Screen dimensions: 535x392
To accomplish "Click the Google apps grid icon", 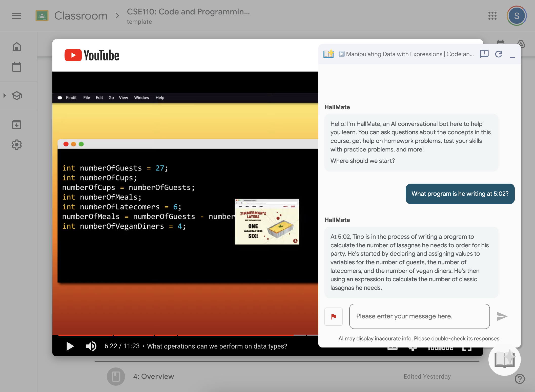I will [x=492, y=16].
